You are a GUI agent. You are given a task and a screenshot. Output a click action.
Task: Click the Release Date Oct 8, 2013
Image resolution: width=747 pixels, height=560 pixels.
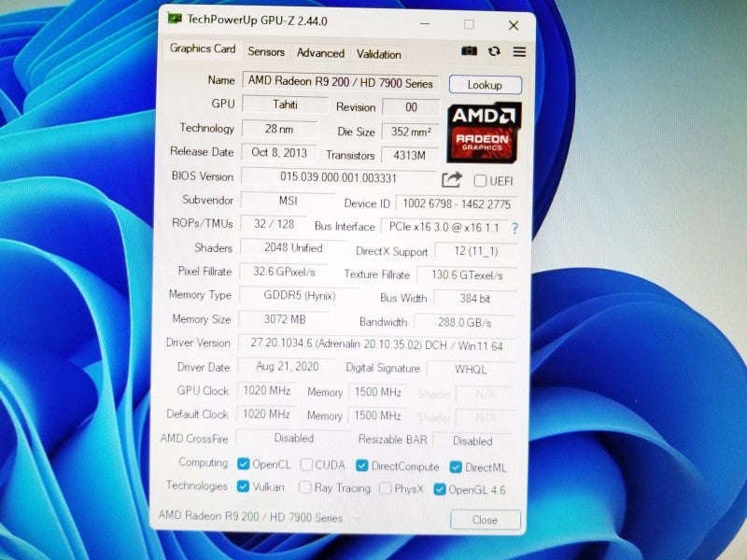[278, 152]
